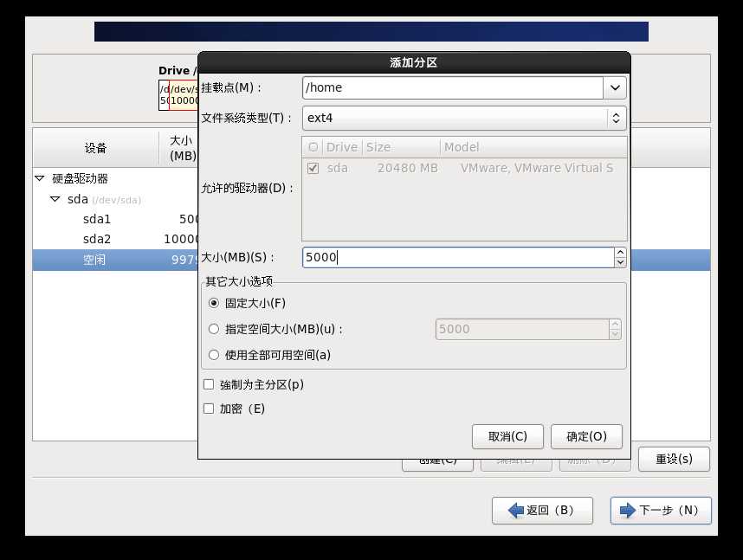Viewport: 743px width, 560px height.
Task: Click the 确定(O) confirm button
Action: click(586, 436)
